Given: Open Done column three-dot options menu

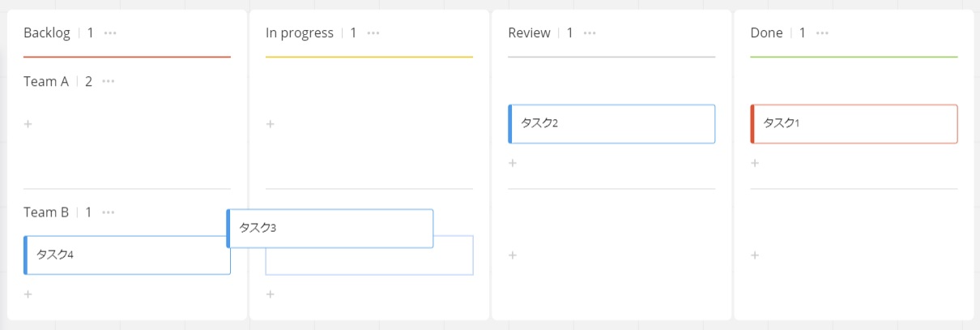Looking at the screenshot, I should (x=822, y=33).
